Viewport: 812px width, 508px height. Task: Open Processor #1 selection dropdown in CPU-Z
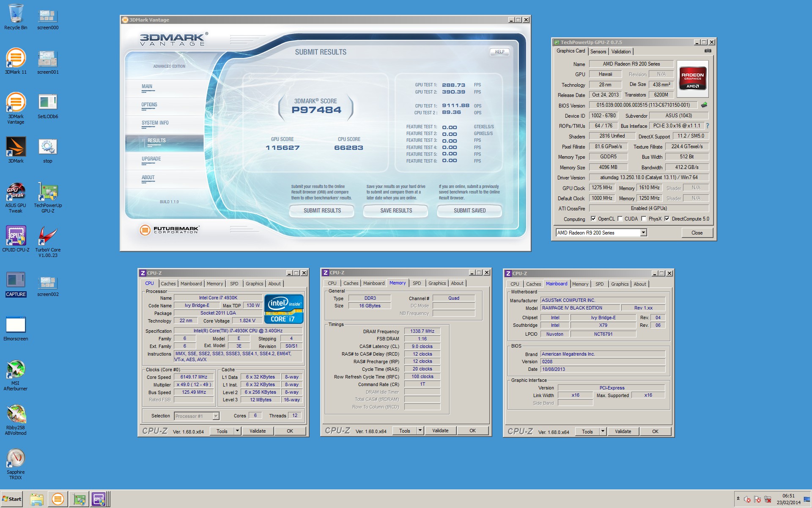tap(216, 416)
